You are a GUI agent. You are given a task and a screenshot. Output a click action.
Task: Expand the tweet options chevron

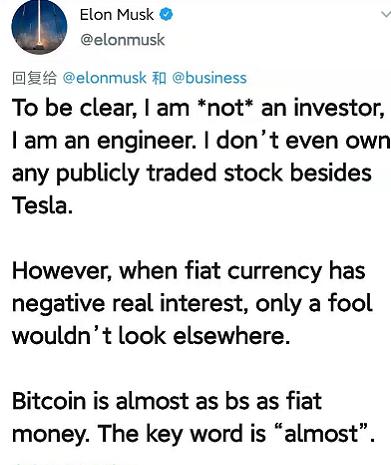[386, 14]
